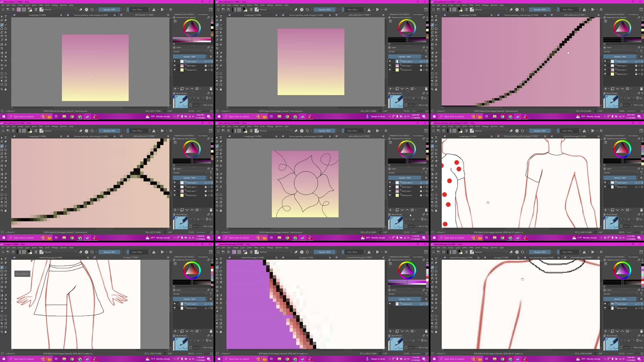Hide Paint Layer 1 in the rave.jpg window
The width and height of the screenshot is (644, 362).
click(175, 304)
